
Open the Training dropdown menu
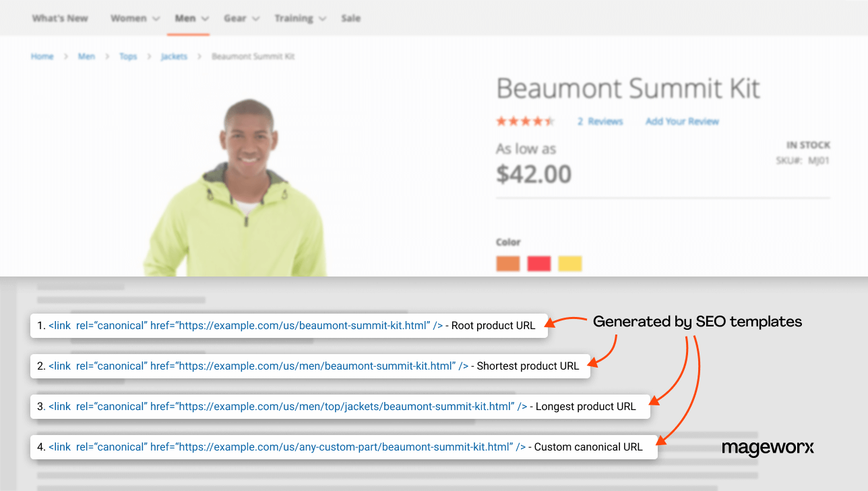pos(294,18)
